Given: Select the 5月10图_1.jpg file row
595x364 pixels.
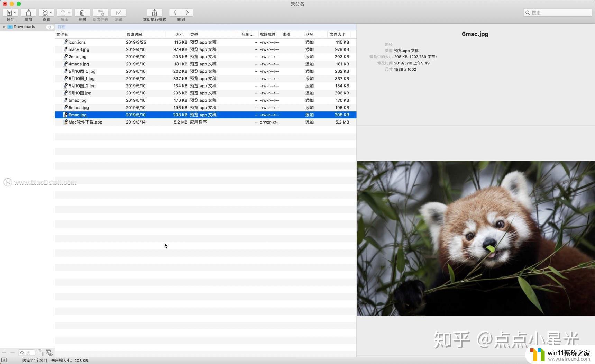Looking at the screenshot, I should pos(205,79).
